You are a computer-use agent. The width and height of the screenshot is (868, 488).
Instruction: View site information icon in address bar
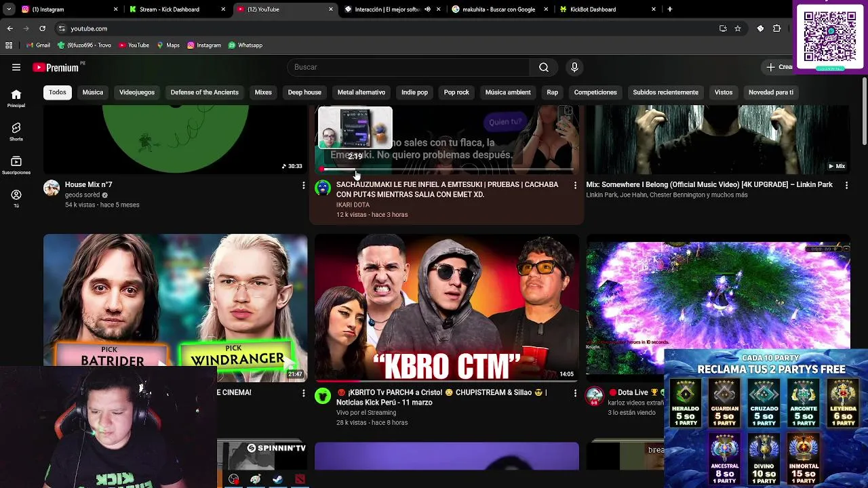pyautogui.click(x=62, y=28)
